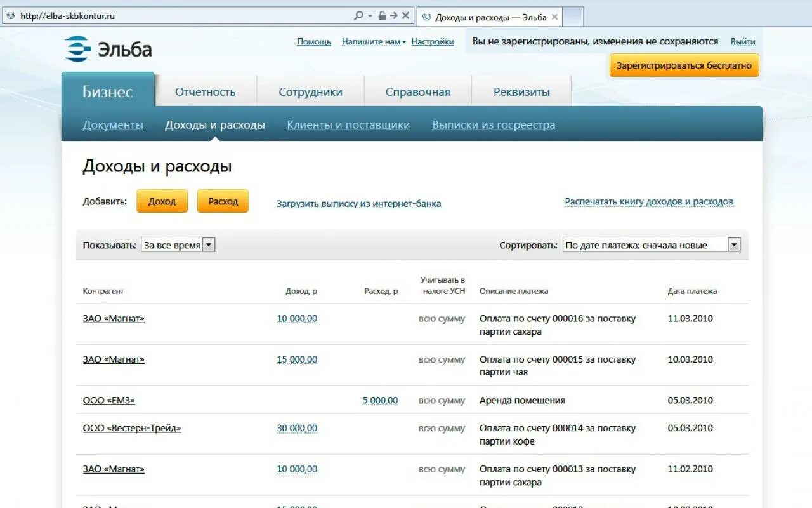812x508 pixels.
Task: Click the Сортировать dropdown arrow button
Action: pos(734,245)
